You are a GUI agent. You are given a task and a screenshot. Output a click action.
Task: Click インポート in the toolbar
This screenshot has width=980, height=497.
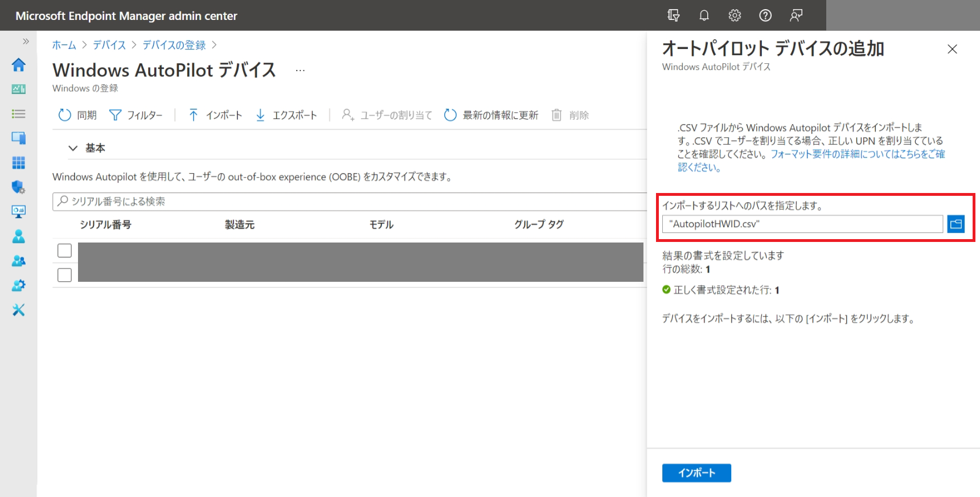(x=215, y=115)
